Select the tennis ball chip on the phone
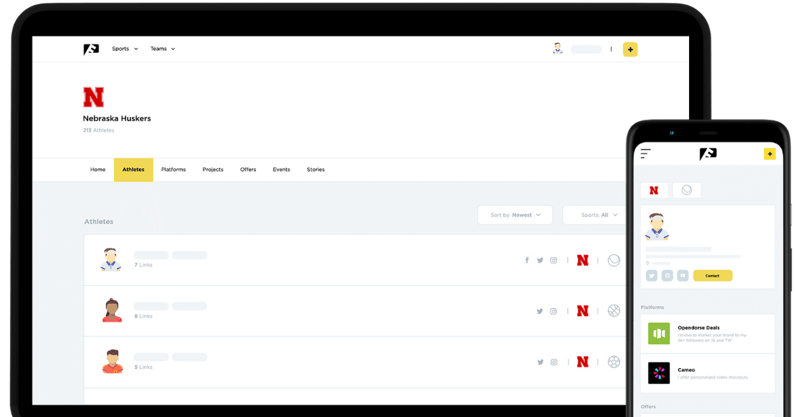 click(x=686, y=190)
